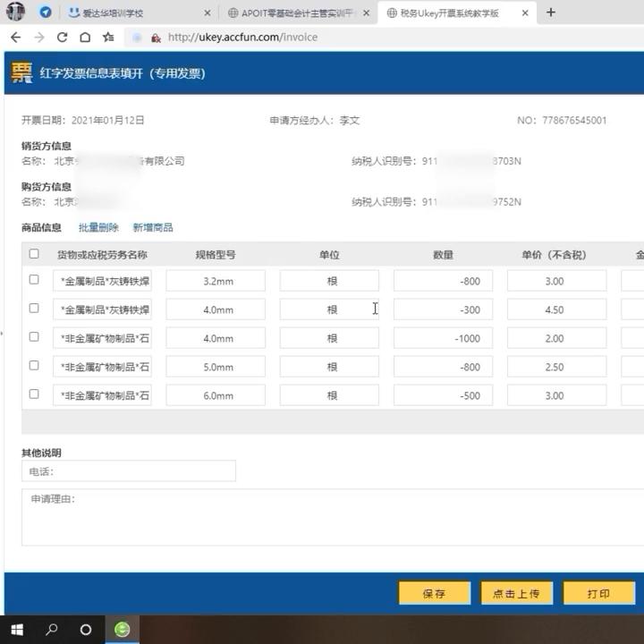
Task: Click the 申请理由 text area
Action: 333,517
